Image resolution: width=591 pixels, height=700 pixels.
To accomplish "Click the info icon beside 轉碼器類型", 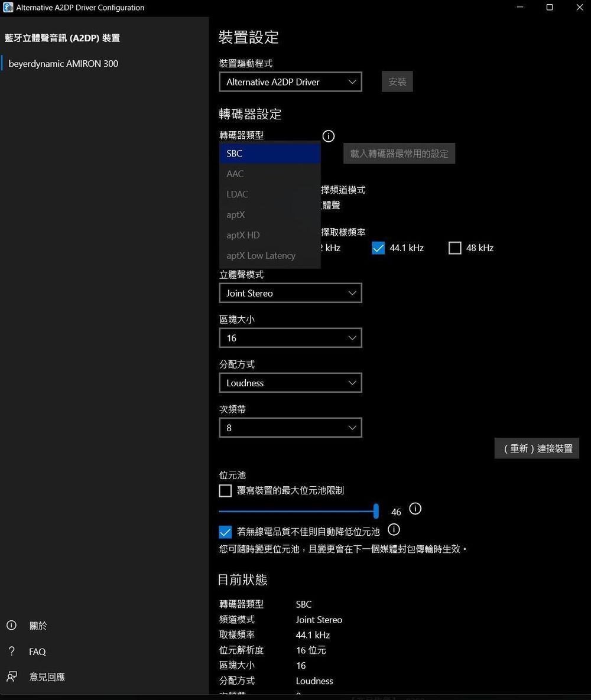I will point(329,136).
